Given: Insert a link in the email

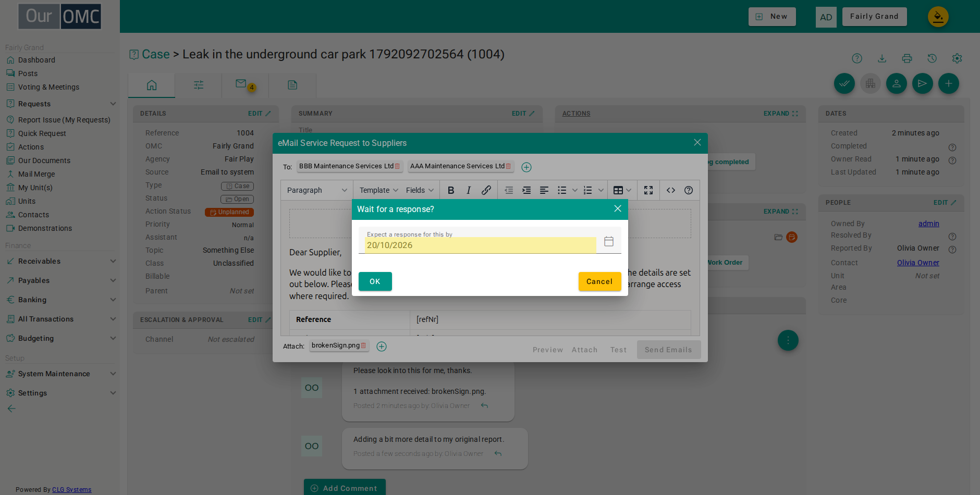Looking at the screenshot, I should pyautogui.click(x=486, y=190).
